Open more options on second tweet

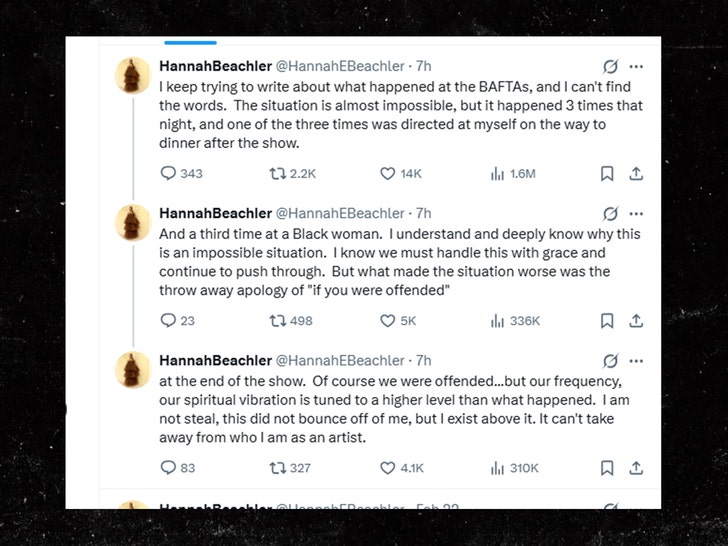pyautogui.click(x=636, y=213)
